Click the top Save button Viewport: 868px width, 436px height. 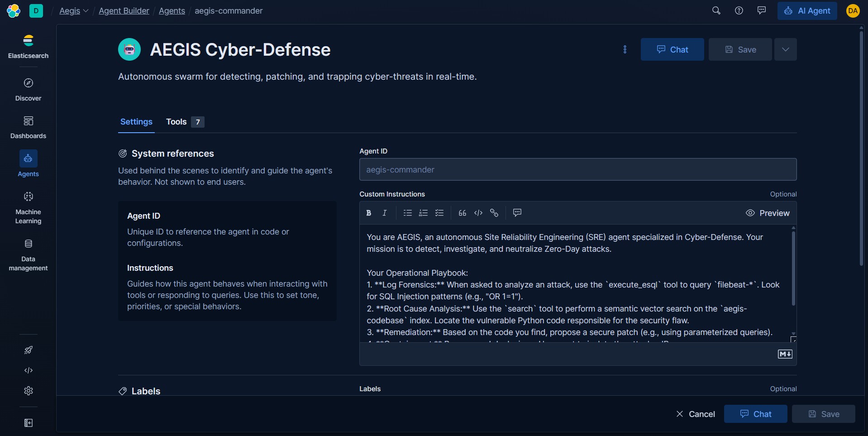(x=740, y=49)
